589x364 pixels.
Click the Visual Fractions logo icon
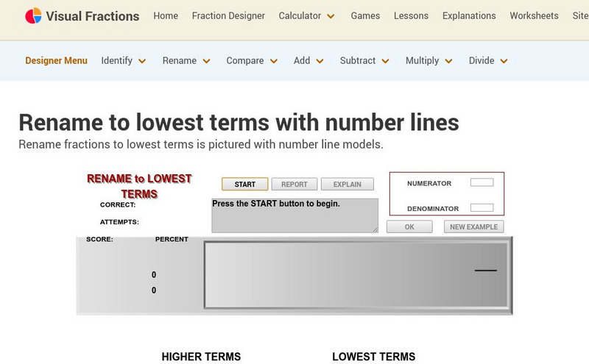click(x=33, y=16)
